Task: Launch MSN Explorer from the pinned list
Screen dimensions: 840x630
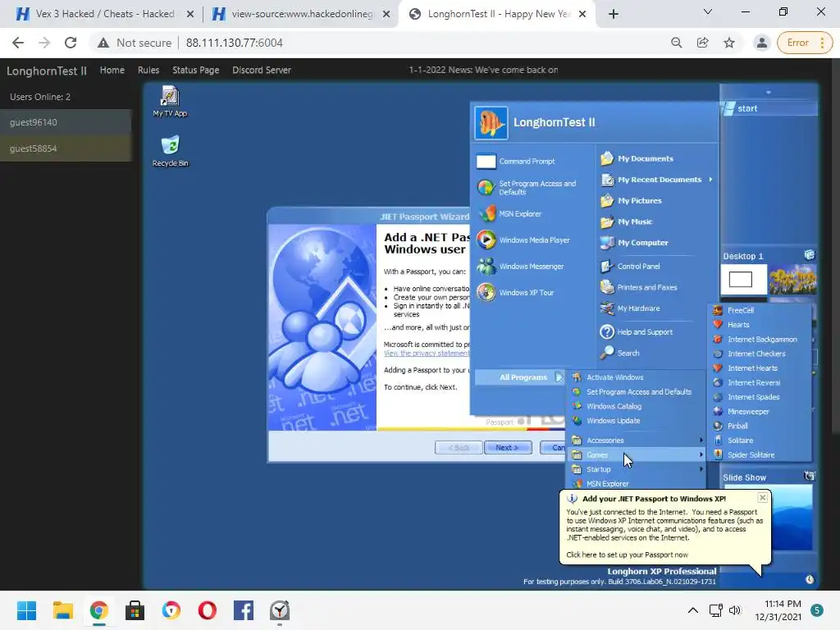Action: pos(509,214)
